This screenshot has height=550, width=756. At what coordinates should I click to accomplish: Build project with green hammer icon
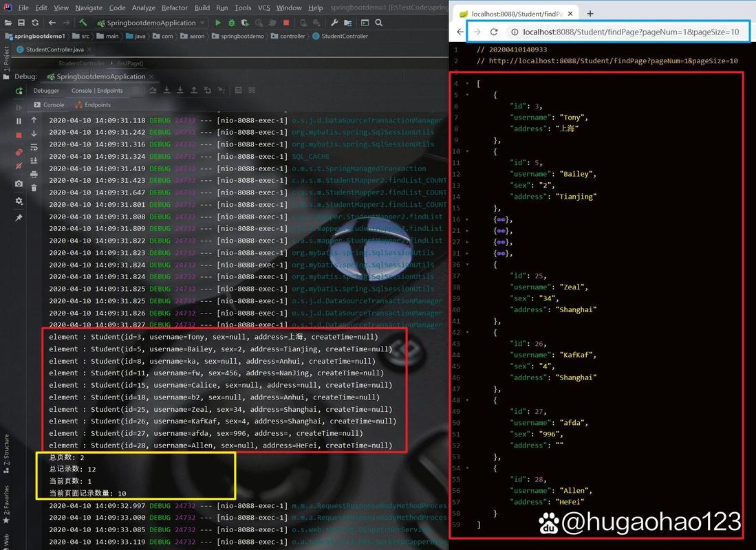(83, 22)
